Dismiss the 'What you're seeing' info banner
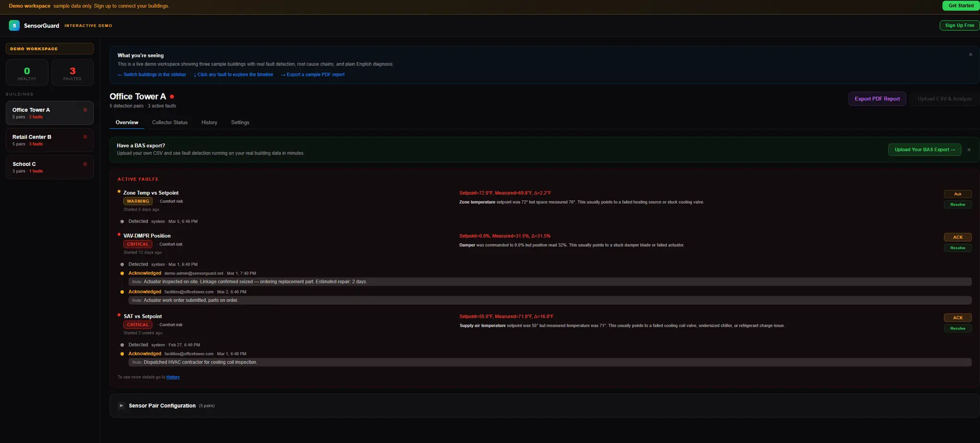Screen dimensions: 980x443 (x=970, y=55)
